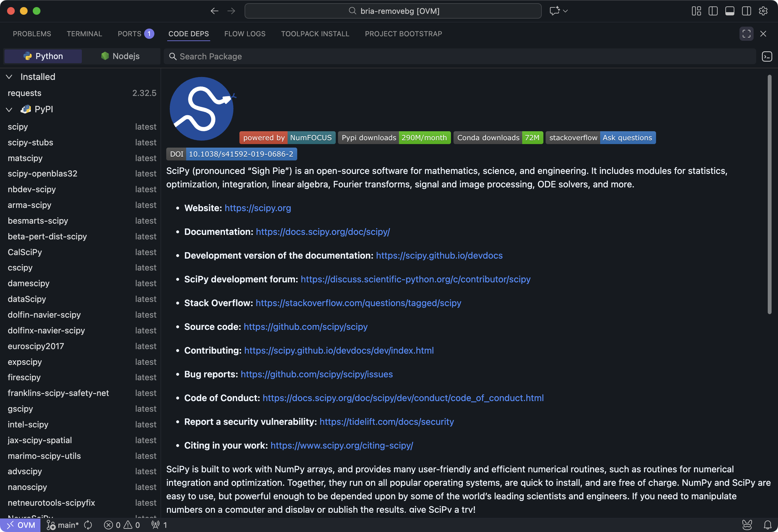This screenshot has width=778, height=532.
Task: Open the terminal icon beside Search Package field
Action: tap(767, 56)
